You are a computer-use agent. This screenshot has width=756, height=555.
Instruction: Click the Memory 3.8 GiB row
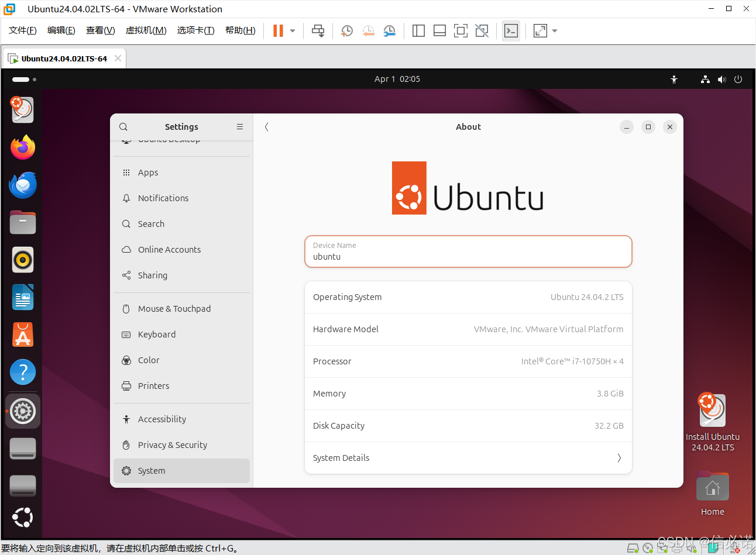click(x=468, y=394)
